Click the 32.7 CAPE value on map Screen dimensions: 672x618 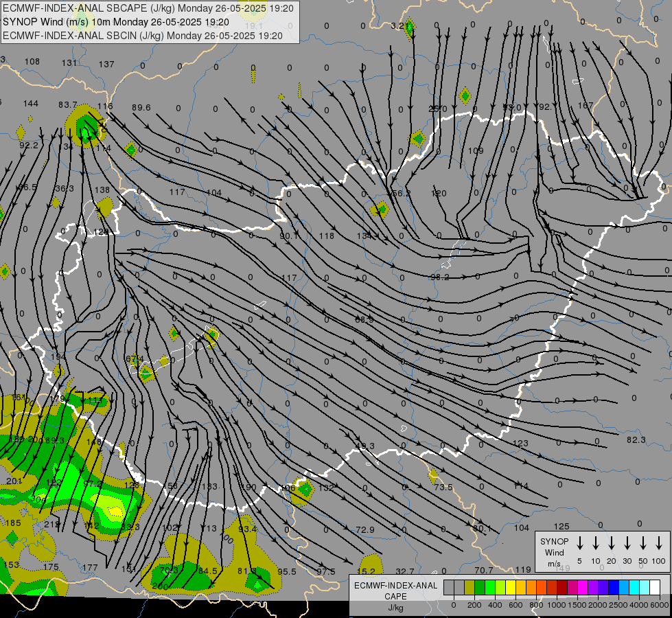click(x=404, y=571)
